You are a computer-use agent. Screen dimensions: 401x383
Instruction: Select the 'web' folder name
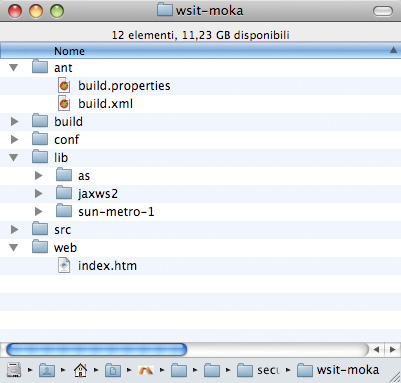(x=65, y=248)
